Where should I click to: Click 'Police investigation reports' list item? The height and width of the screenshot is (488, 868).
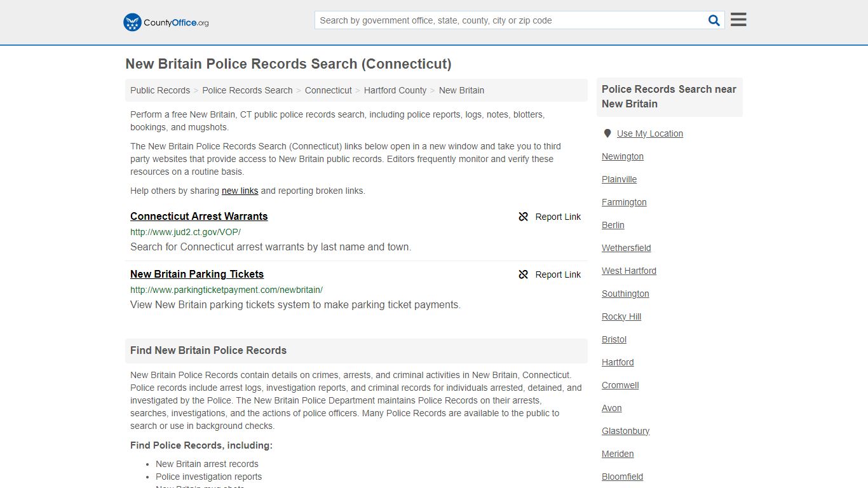[208, 477]
